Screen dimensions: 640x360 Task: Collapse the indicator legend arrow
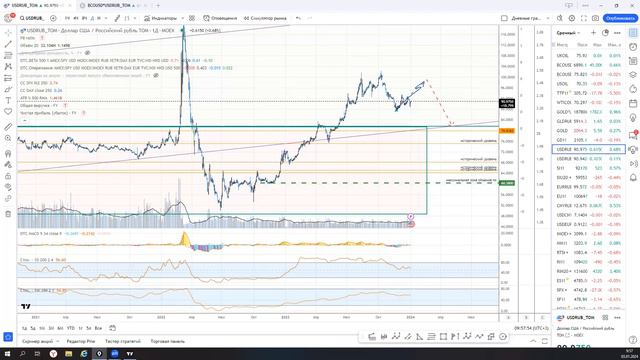(25, 121)
